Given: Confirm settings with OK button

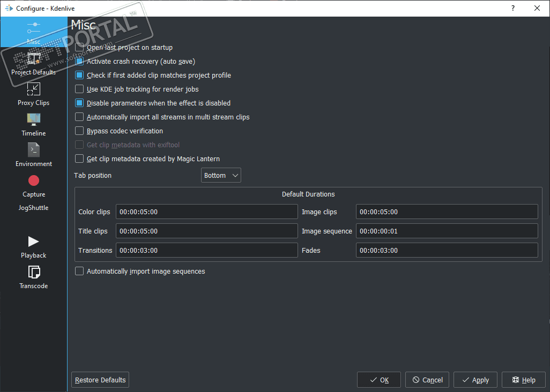Looking at the screenshot, I should tap(379, 380).
